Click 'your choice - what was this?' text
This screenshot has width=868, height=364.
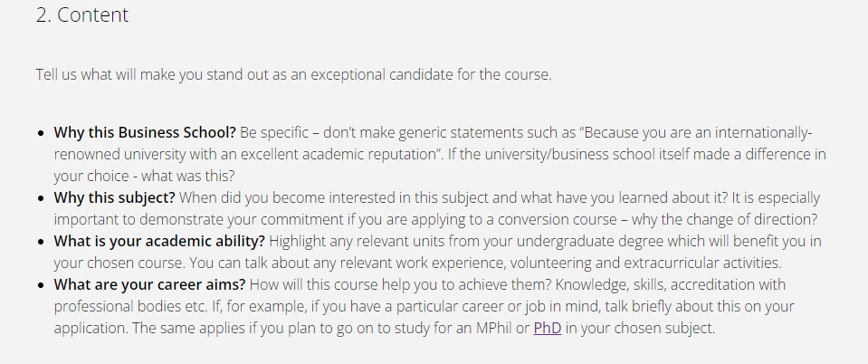145,177
